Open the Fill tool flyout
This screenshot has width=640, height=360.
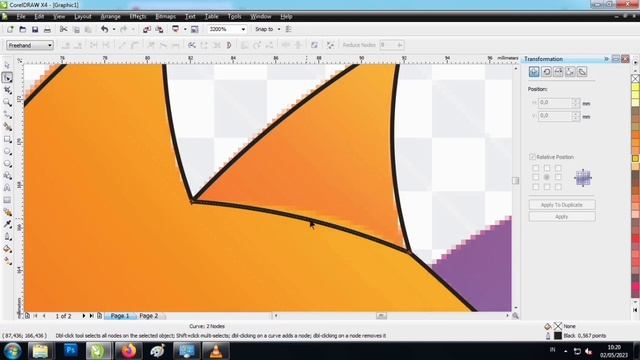click(x=7, y=249)
